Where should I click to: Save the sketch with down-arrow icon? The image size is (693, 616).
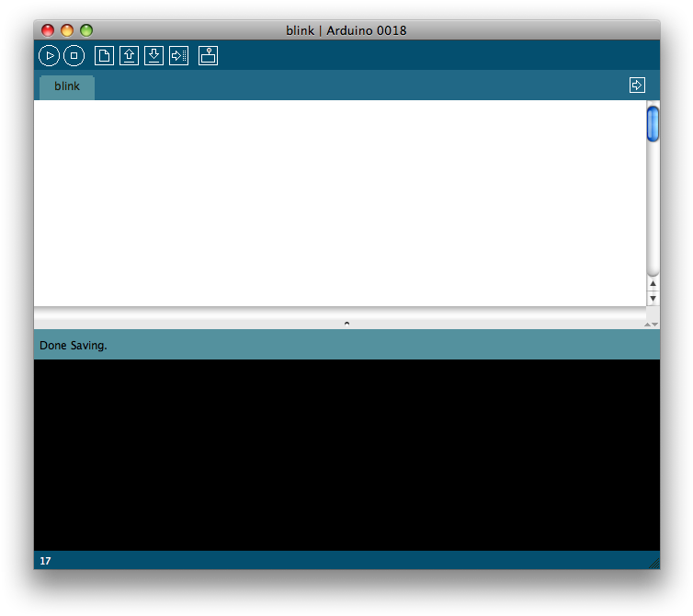(153, 56)
